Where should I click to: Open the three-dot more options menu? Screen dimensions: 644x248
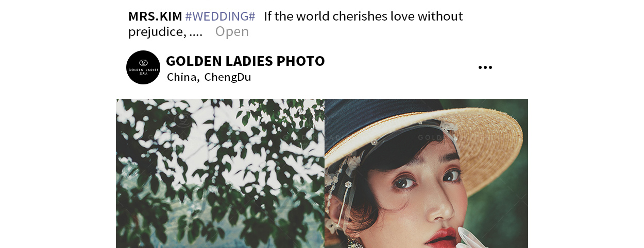point(485,67)
